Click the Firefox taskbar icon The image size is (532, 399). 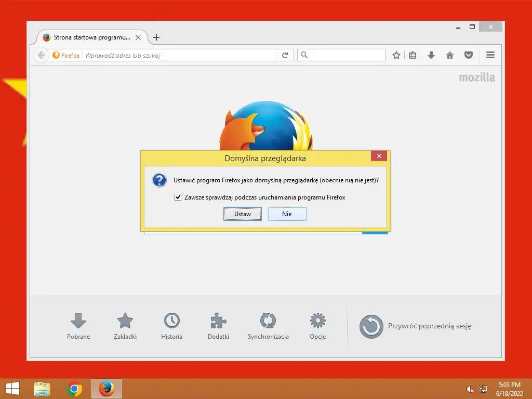pos(107,389)
